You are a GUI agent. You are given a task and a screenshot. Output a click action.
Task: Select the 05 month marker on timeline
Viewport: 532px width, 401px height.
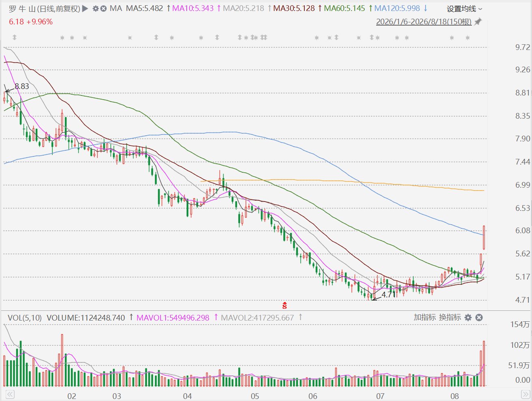click(255, 396)
